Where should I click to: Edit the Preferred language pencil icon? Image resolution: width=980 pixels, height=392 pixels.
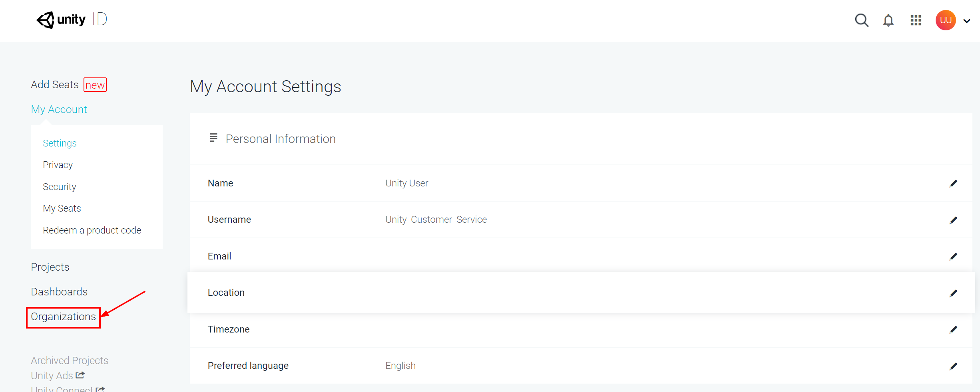point(953,366)
